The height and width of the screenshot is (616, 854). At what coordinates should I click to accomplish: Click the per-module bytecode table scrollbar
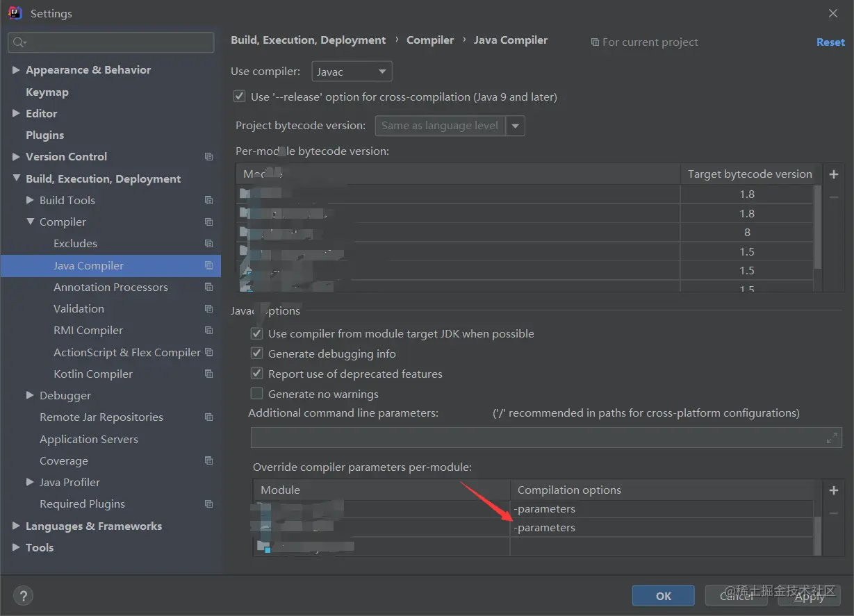[818, 226]
